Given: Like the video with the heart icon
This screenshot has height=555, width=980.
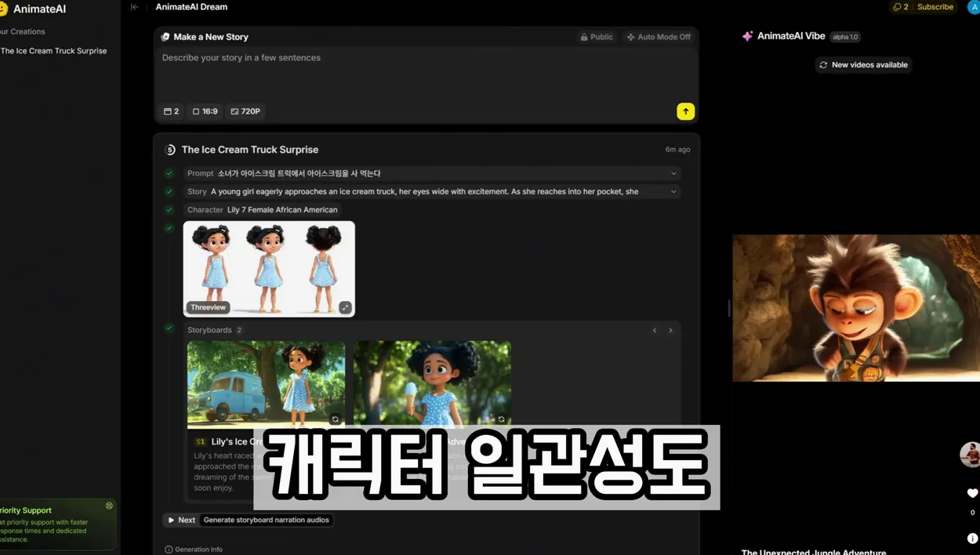Looking at the screenshot, I should 972,493.
